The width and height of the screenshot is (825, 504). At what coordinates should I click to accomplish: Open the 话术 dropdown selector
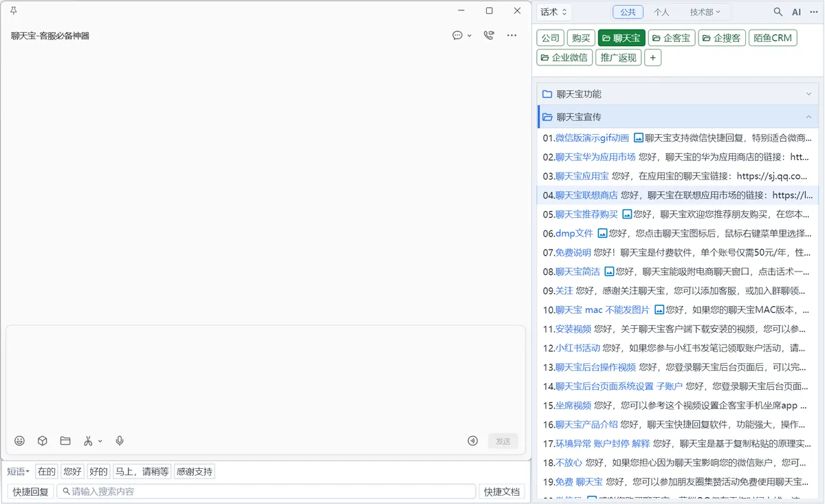coord(554,12)
